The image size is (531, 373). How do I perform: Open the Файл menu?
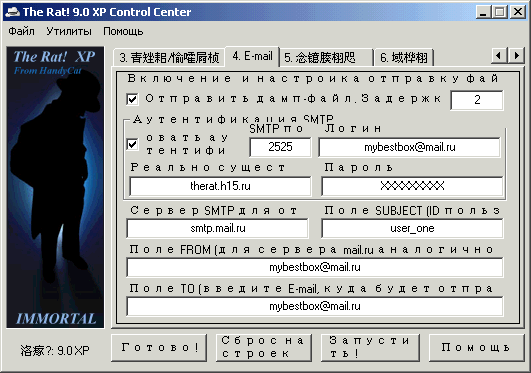click(21, 31)
